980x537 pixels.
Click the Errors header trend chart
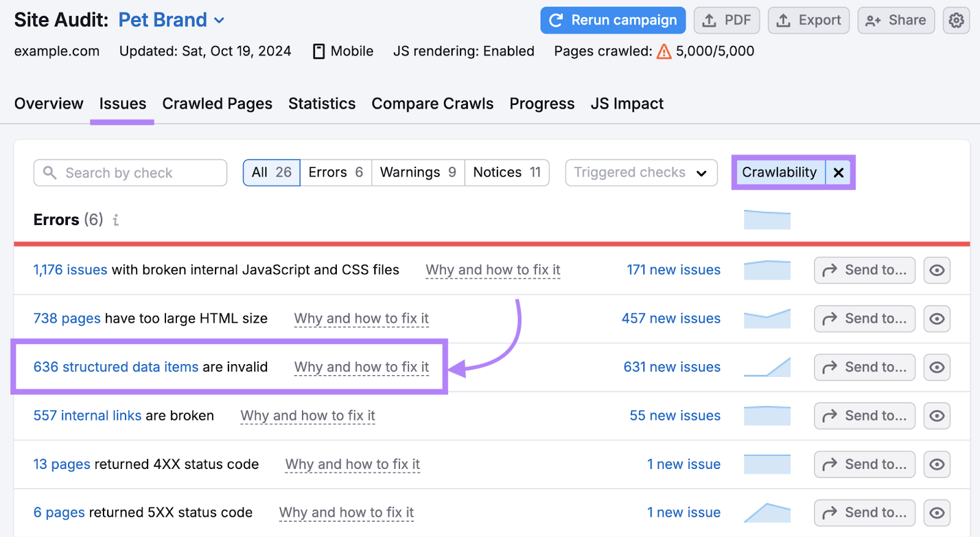click(767, 219)
